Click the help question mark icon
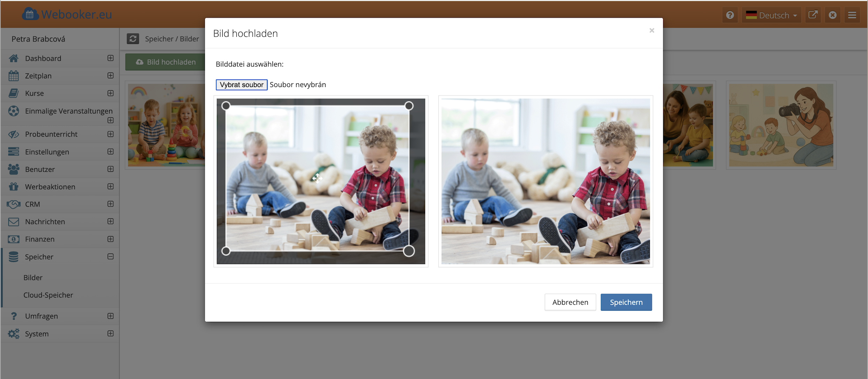868x379 pixels. click(730, 15)
